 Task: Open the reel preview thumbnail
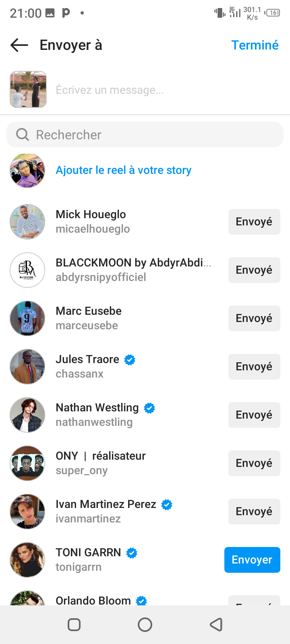click(x=28, y=89)
